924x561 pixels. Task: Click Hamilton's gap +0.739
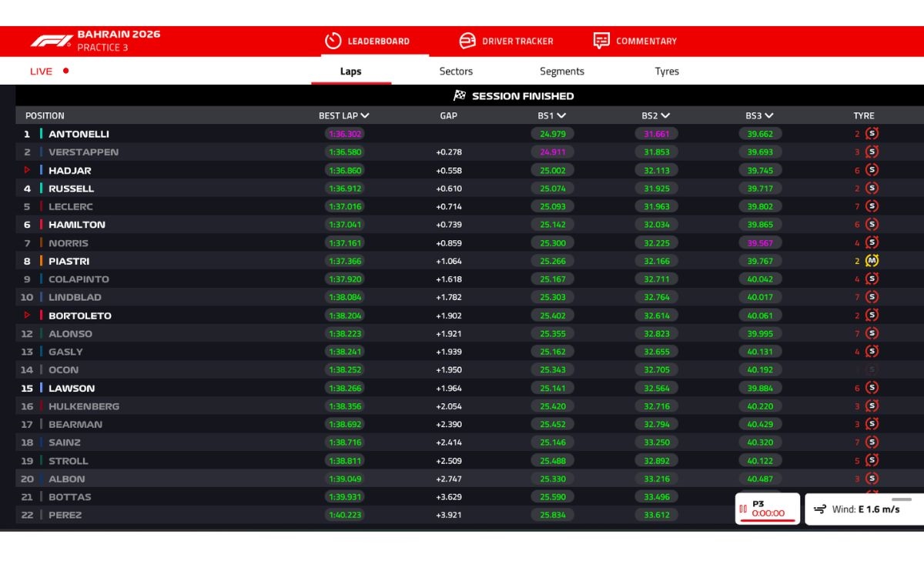[448, 225]
